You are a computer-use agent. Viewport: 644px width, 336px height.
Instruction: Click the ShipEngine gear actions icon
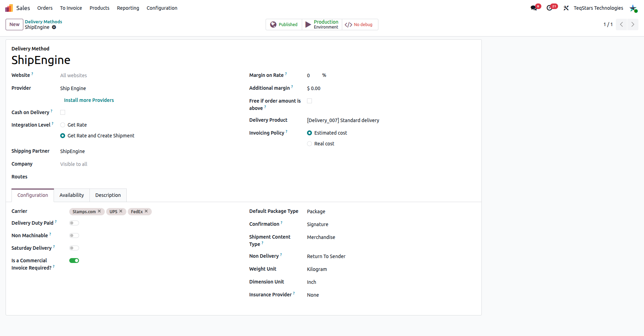[54, 27]
